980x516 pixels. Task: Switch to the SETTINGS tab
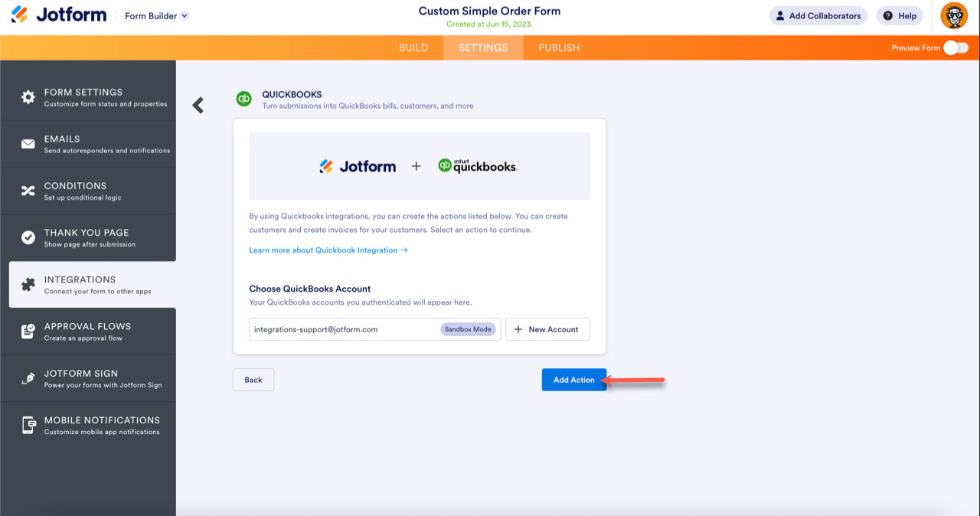483,47
